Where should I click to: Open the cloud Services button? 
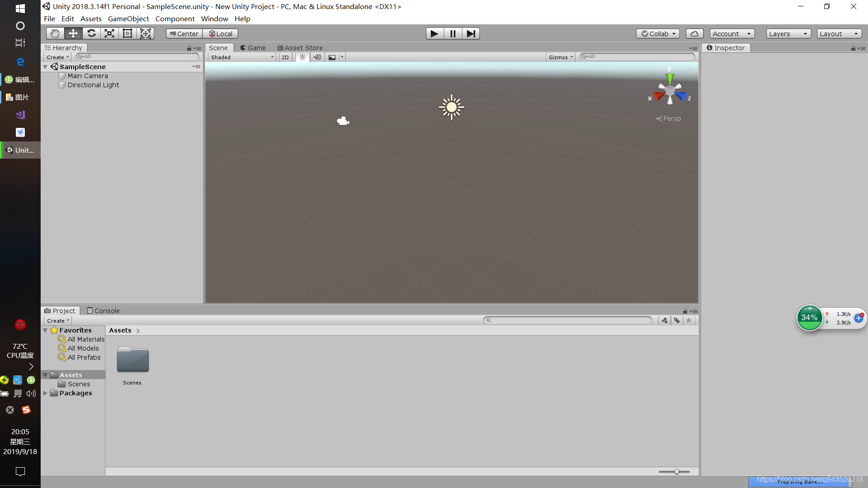pyautogui.click(x=694, y=33)
